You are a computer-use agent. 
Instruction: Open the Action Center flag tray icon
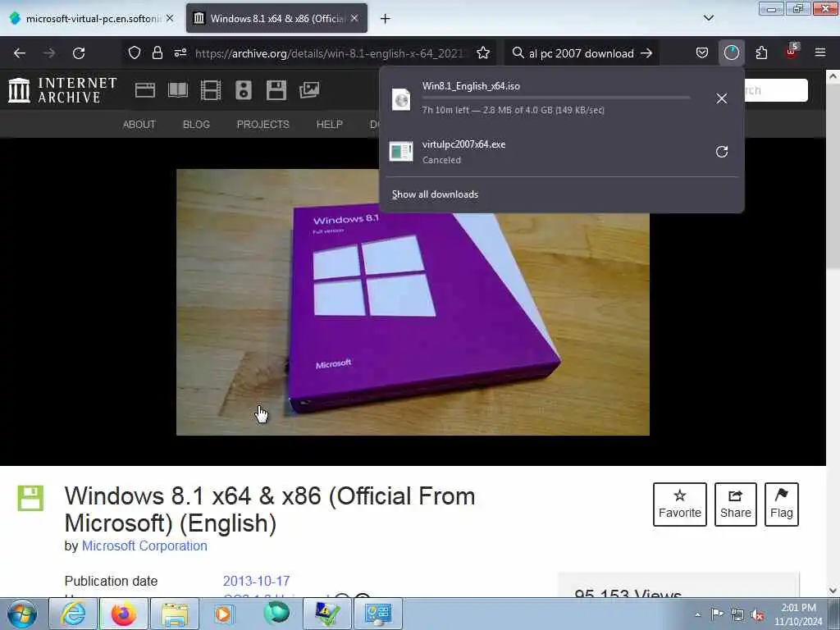click(x=717, y=614)
